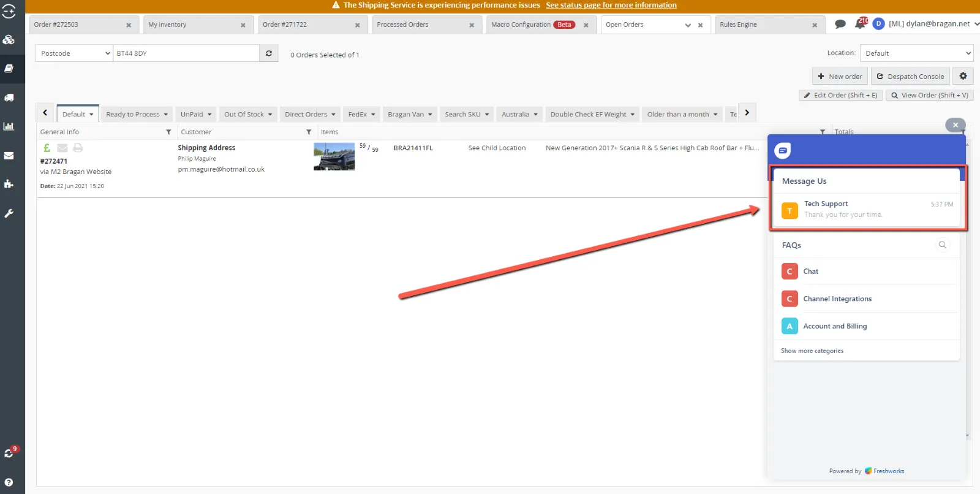Viewport: 980px width, 494px height.
Task: Click View Order (Shift + V)
Action: coord(930,95)
